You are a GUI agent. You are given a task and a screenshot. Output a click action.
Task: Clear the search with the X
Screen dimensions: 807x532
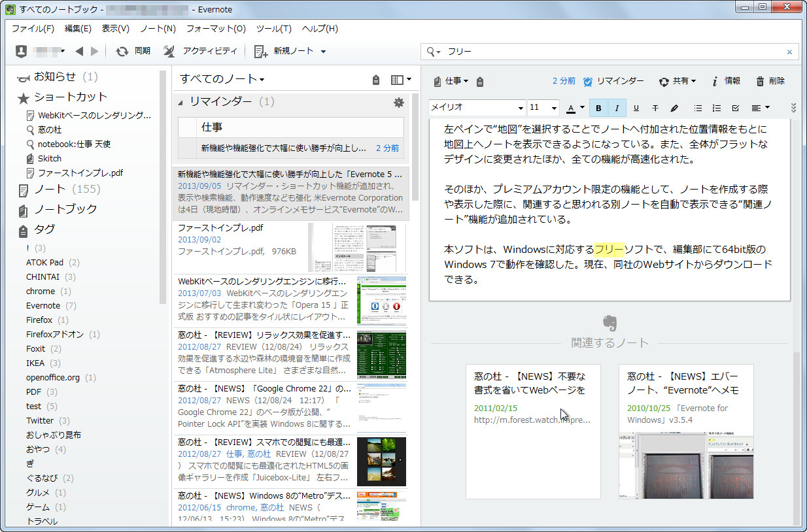789,52
